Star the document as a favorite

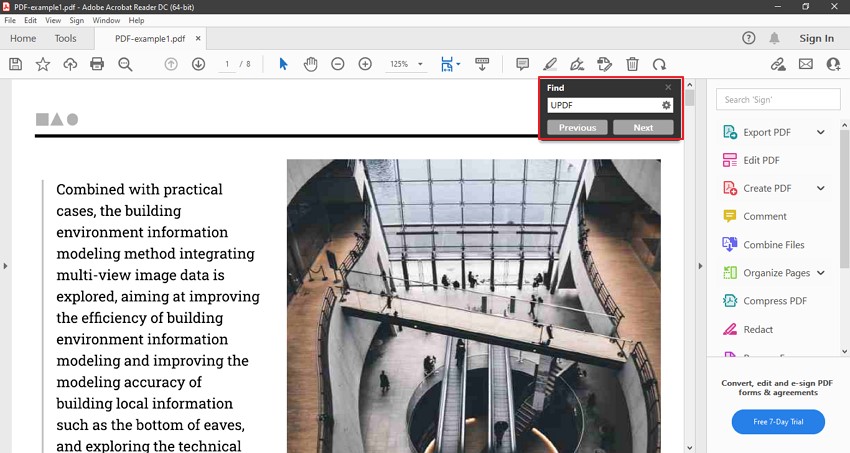(43, 64)
